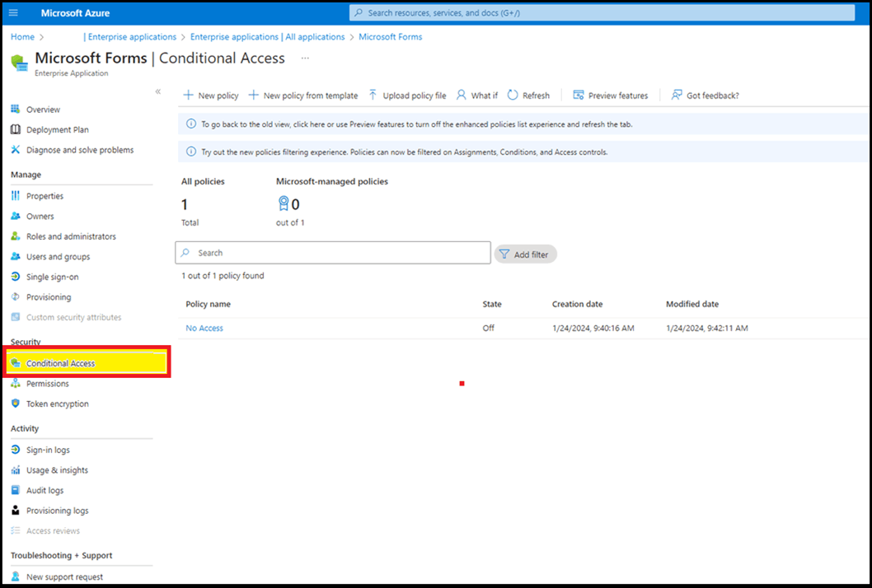Click the Diagnose and solve problems icon
This screenshot has height=588, width=872.
pyautogui.click(x=16, y=150)
